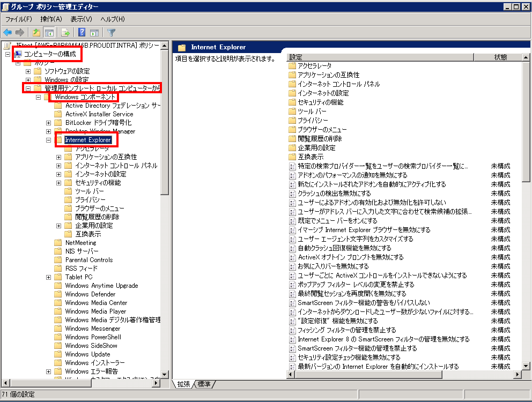
Task: Select Windows Defender in the tree
Action: coord(90,294)
